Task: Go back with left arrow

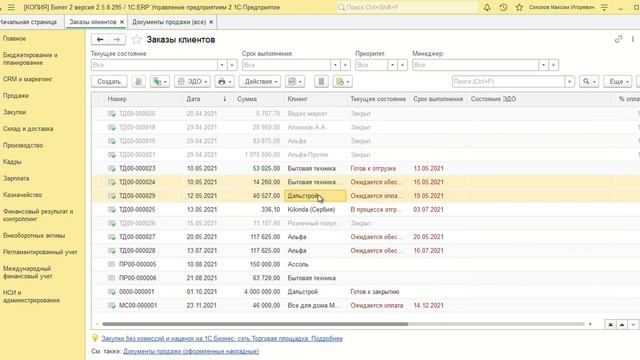Action: click(100, 40)
